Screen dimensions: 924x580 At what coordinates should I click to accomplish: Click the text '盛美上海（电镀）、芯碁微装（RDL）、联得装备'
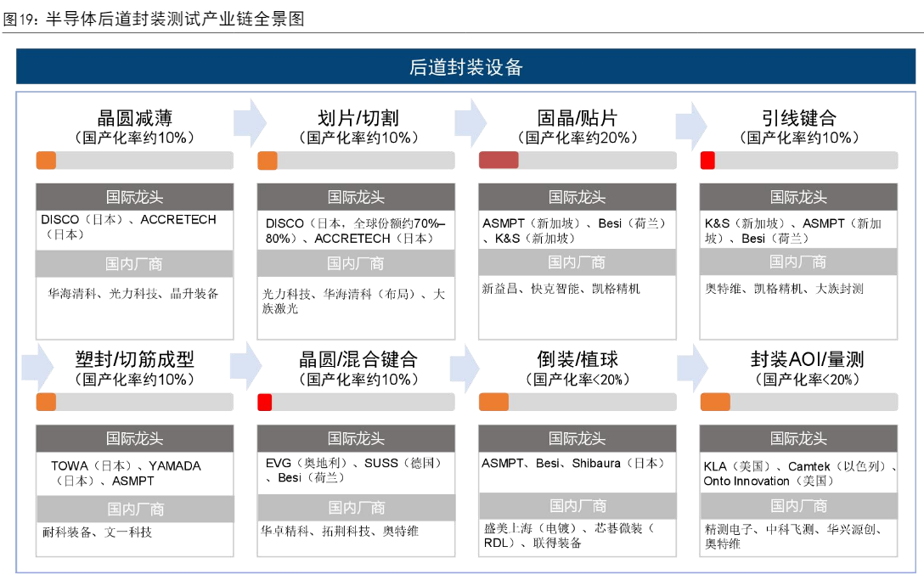tap(569, 536)
